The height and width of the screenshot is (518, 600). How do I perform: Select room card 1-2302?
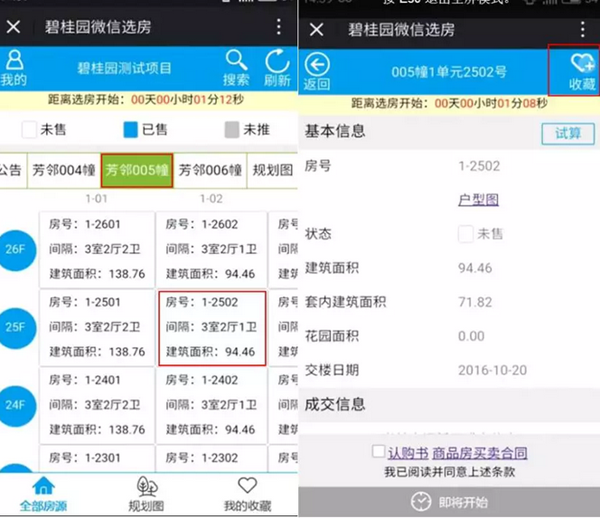pos(211,459)
